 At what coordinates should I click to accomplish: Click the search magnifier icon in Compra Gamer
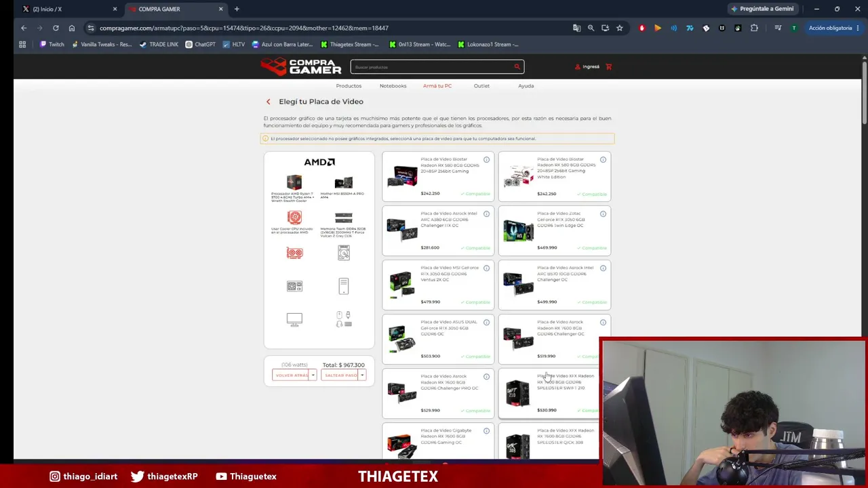[517, 66]
